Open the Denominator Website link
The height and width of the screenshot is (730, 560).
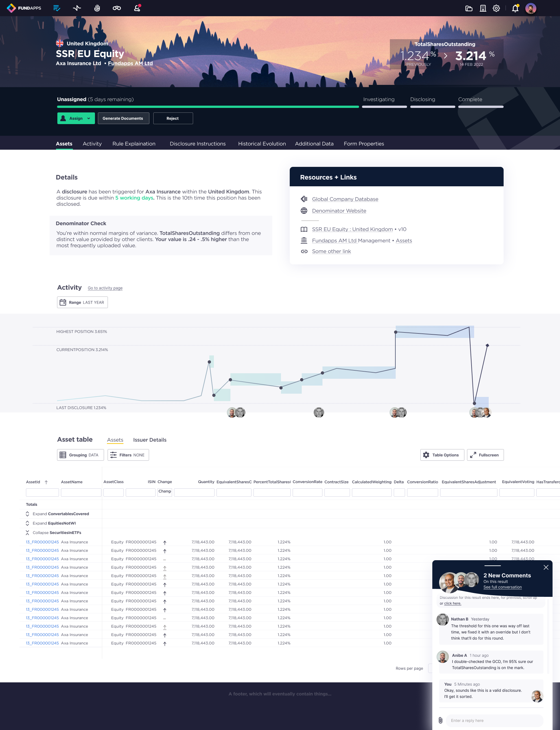click(339, 211)
